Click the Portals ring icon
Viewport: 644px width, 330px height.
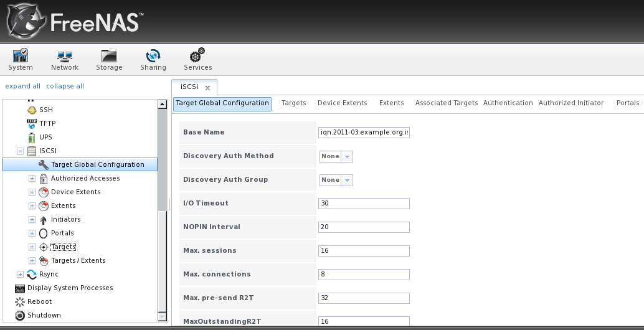tap(44, 233)
